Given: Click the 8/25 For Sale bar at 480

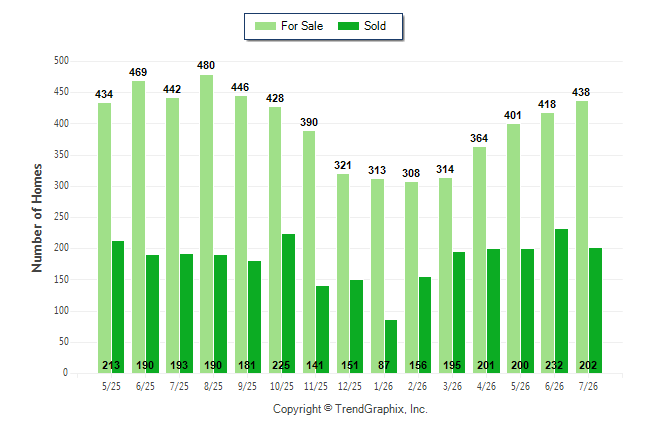Looking at the screenshot, I should click(206, 224).
